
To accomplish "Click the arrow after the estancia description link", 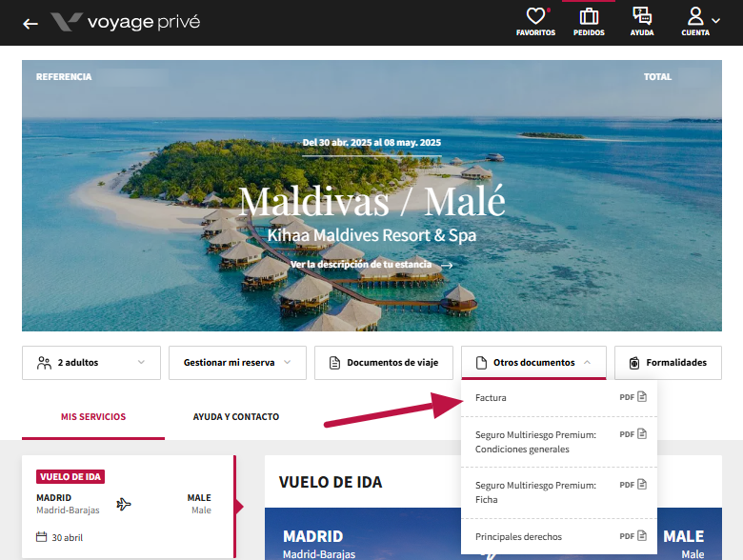I will pyautogui.click(x=447, y=266).
